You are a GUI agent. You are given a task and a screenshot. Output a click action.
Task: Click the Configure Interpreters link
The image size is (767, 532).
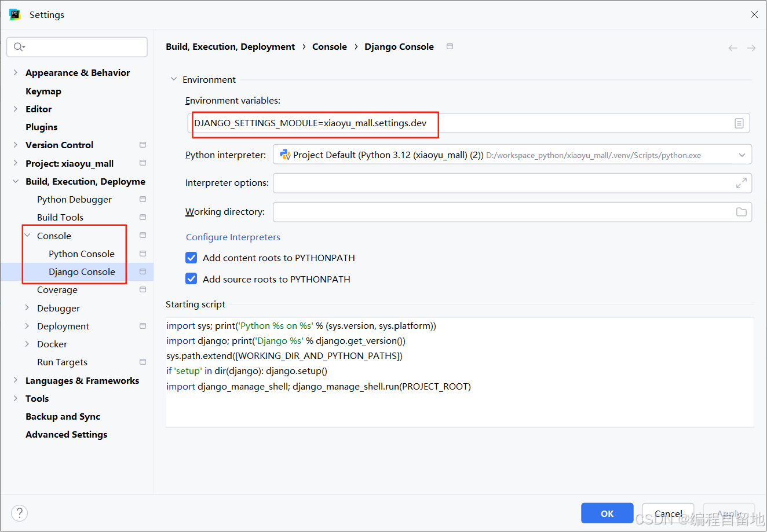tap(233, 237)
